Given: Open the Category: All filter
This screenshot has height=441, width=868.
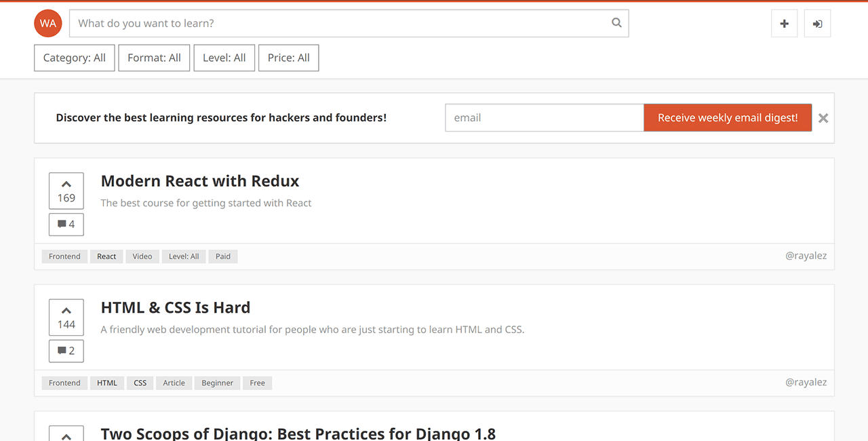Looking at the screenshot, I should 75,58.
